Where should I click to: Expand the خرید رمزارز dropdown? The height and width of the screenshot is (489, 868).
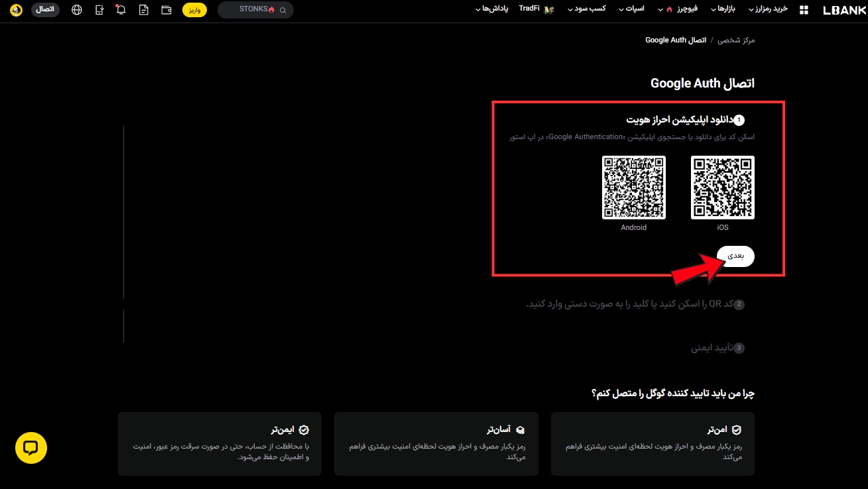(x=769, y=9)
